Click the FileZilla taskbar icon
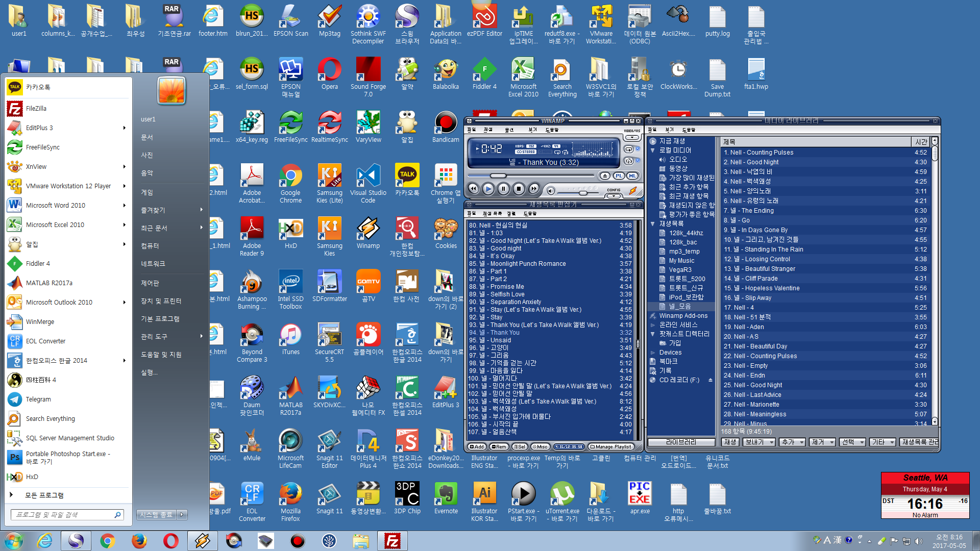The width and height of the screenshot is (980, 551). click(x=393, y=540)
